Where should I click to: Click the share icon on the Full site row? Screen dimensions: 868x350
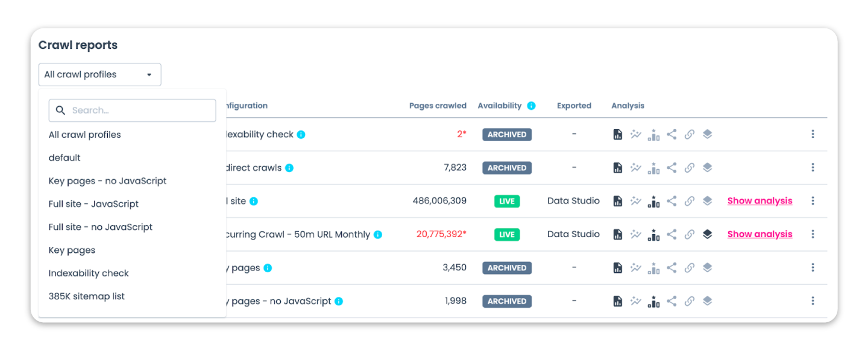pos(671,200)
